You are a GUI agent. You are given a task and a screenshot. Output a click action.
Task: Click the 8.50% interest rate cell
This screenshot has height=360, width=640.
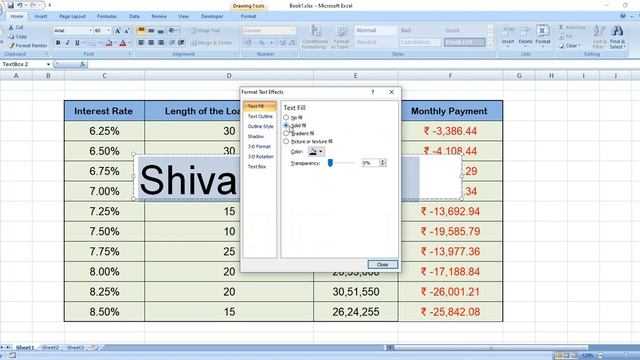pyautogui.click(x=104, y=312)
